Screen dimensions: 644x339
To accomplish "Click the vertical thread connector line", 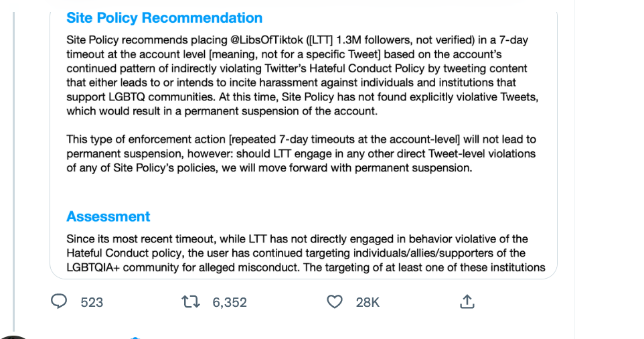I will [x=14, y=172].
